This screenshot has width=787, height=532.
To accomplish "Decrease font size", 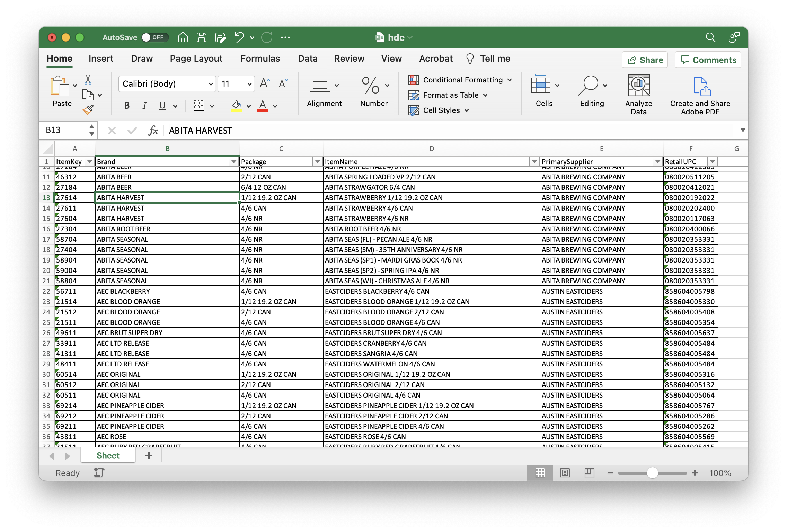I will tap(283, 83).
